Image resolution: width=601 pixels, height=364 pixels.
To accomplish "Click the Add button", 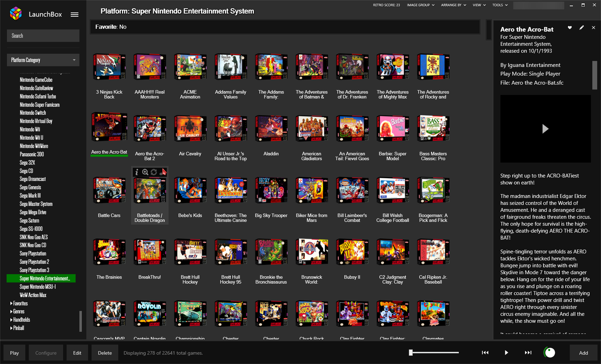I will 584,353.
